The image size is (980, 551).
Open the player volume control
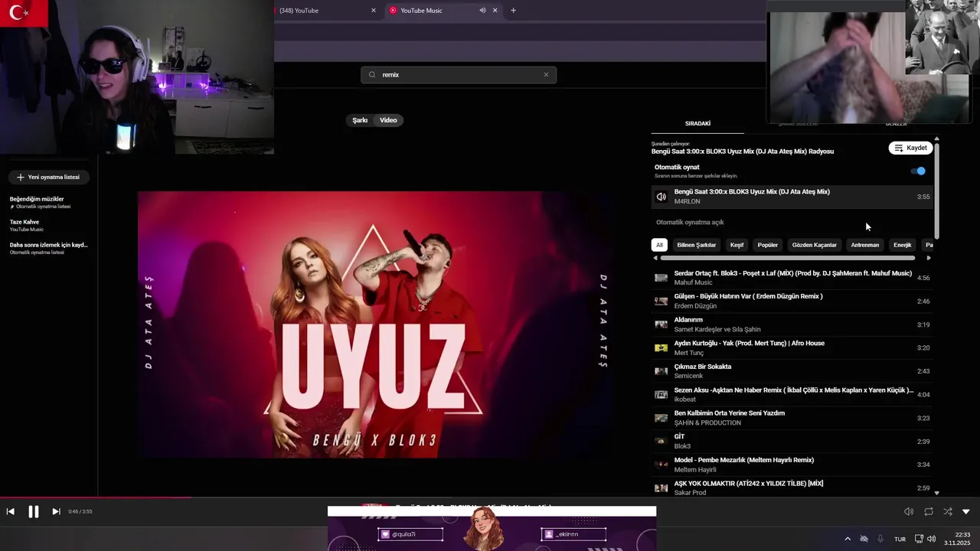pos(909,512)
